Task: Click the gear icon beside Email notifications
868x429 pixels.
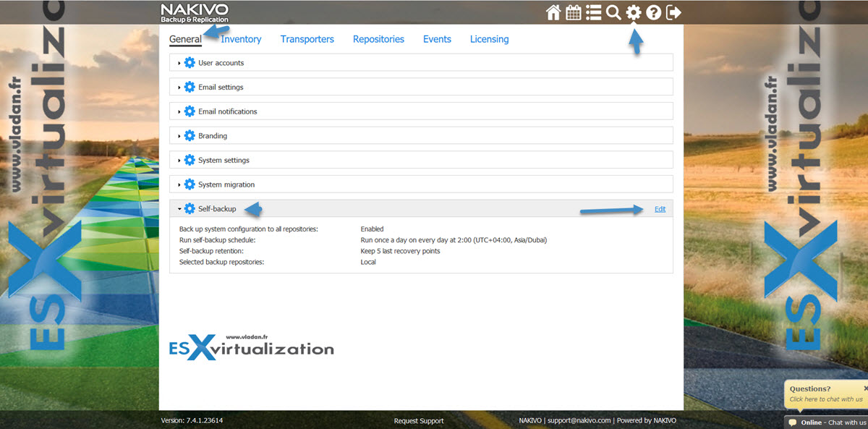Action: (x=190, y=111)
